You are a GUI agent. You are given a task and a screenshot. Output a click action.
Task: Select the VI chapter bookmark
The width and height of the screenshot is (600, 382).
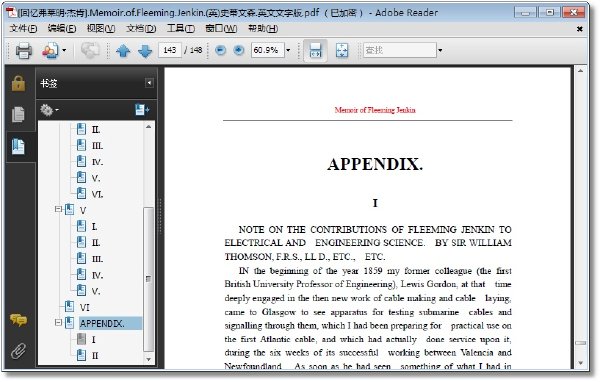pos(85,307)
